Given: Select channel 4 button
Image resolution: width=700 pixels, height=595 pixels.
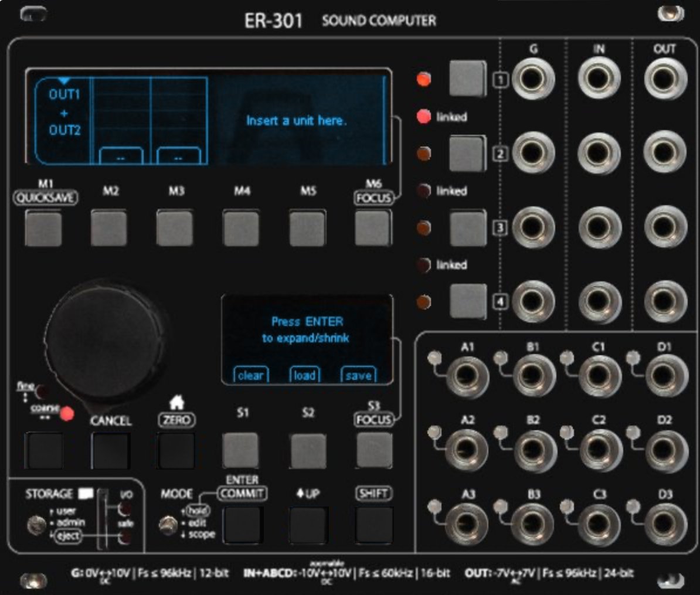Looking at the screenshot, I should [468, 301].
